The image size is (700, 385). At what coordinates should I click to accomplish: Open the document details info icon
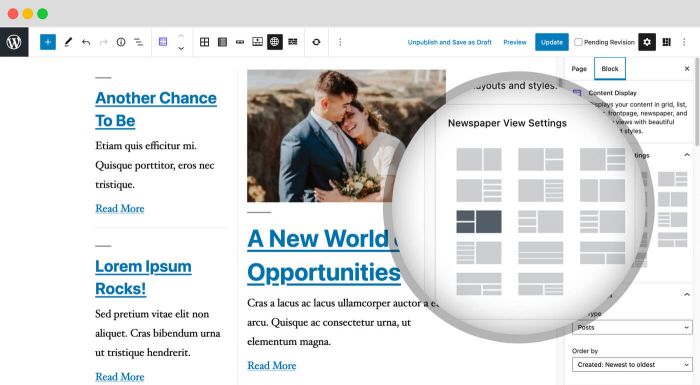(121, 42)
